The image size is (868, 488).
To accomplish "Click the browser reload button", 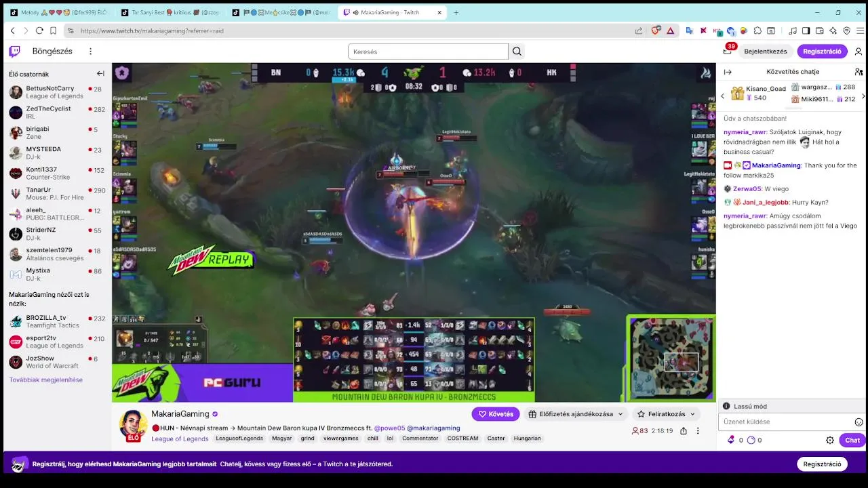I will click(39, 30).
